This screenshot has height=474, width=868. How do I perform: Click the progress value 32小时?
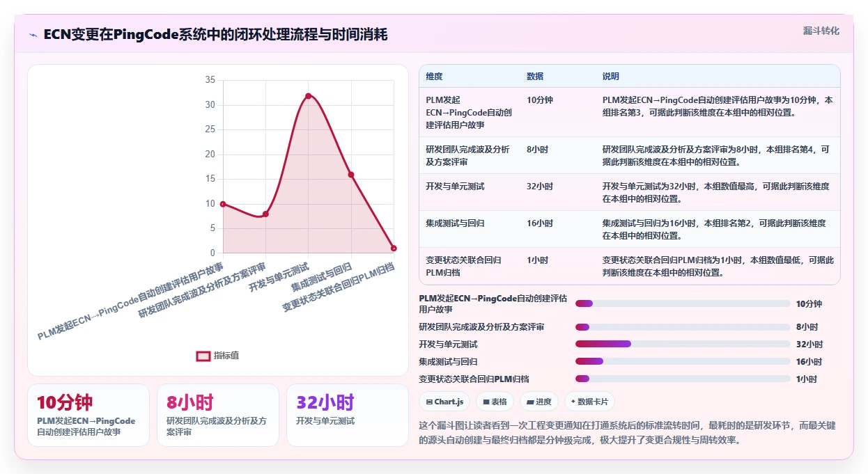click(x=809, y=345)
